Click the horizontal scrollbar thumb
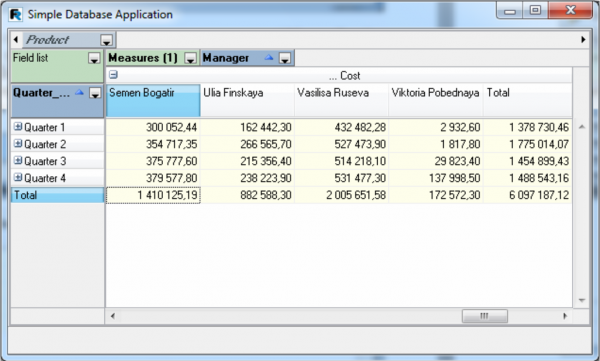The width and height of the screenshot is (600, 361). pos(485,316)
